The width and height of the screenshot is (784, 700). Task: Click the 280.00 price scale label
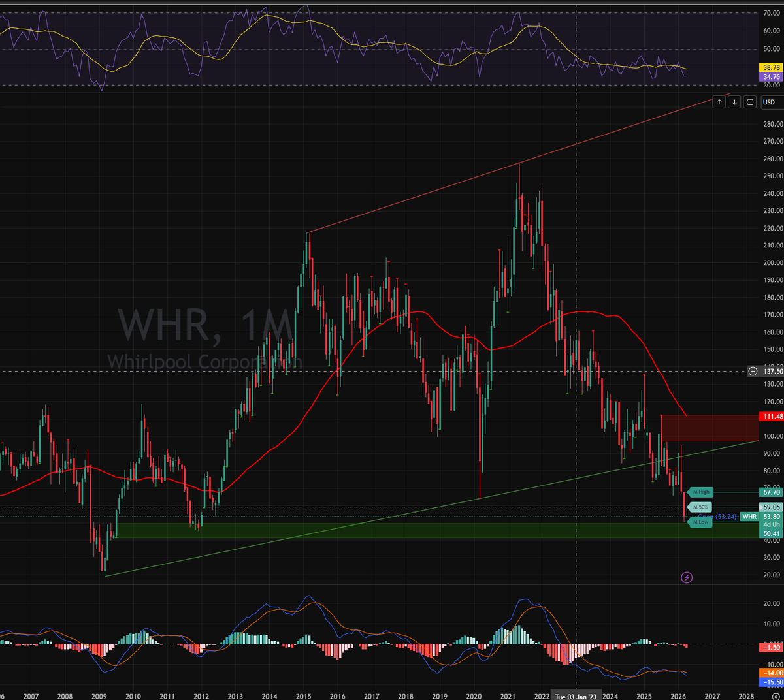(x=772, y=124)
